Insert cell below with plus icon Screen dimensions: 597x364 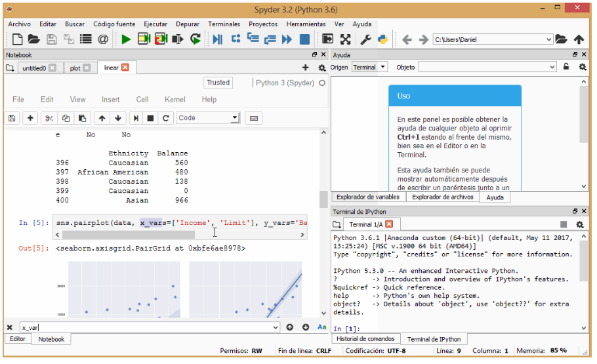tap(30, 118)
